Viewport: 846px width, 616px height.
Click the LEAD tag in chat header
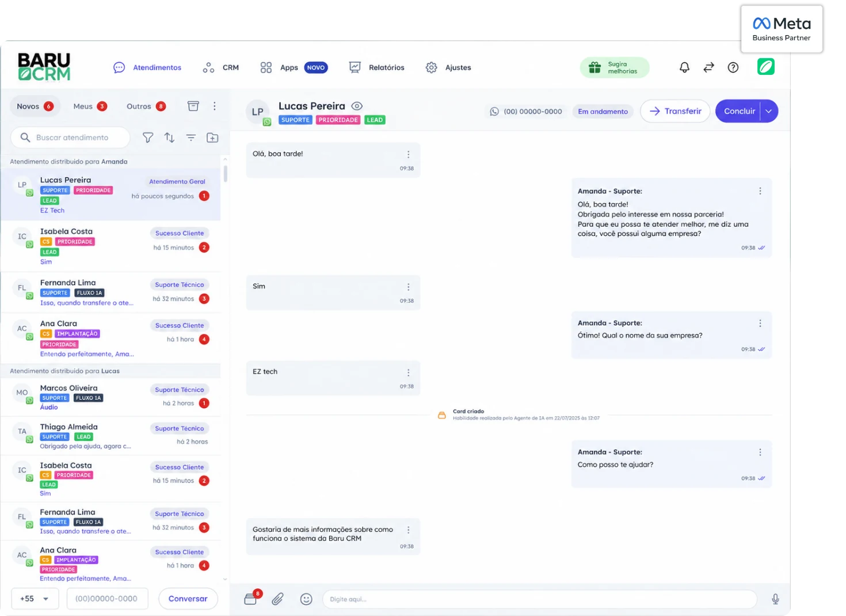pyautogui.click(x=375, y=120)
